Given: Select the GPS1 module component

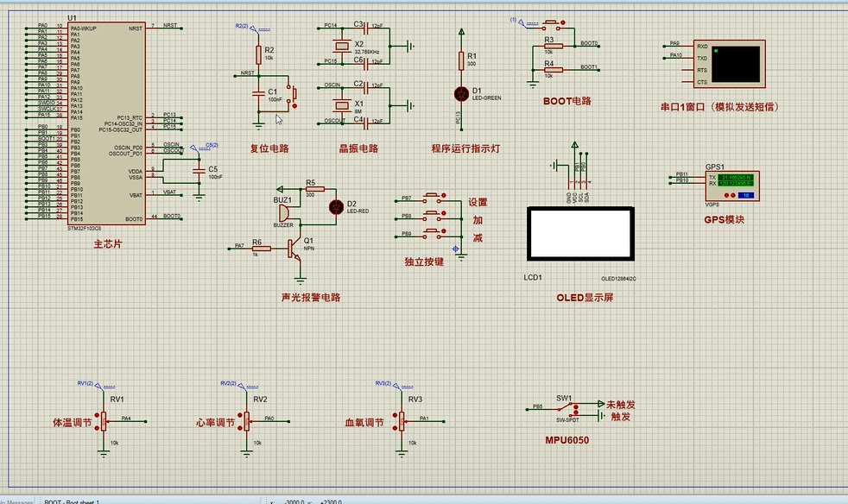Looking at the screenshot, I should [732, 186].
